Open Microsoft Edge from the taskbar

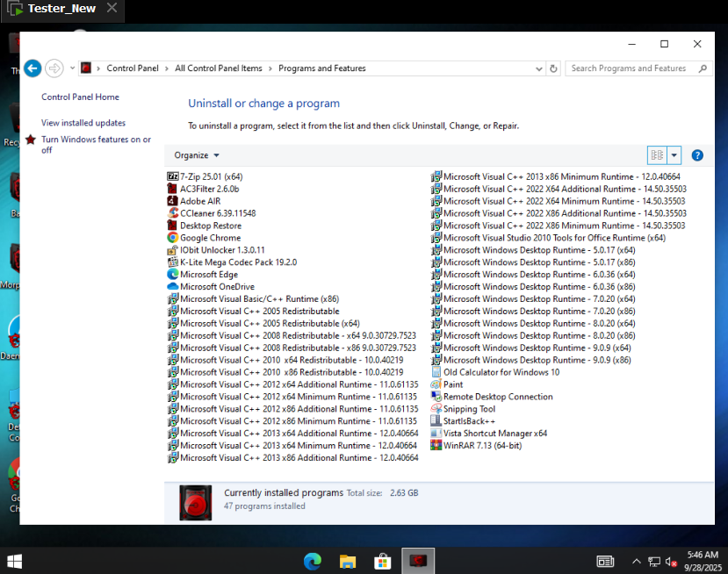pyautogui.click(x=313, y=562)
